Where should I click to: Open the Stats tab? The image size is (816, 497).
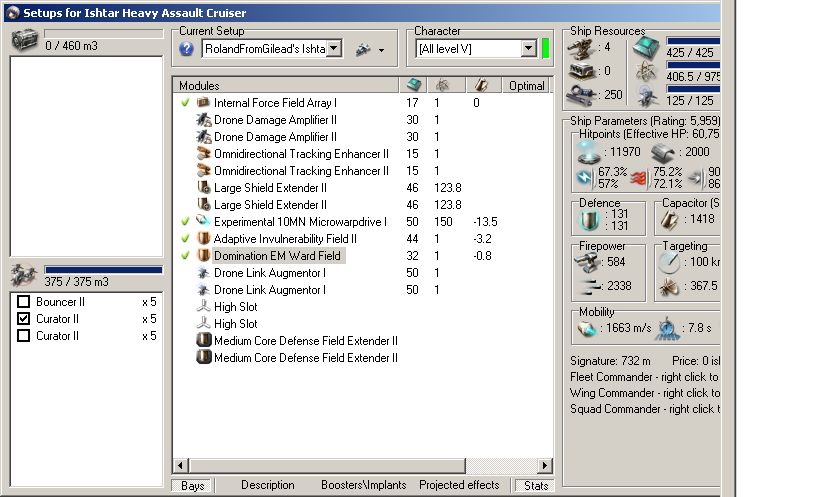point(536,485)
